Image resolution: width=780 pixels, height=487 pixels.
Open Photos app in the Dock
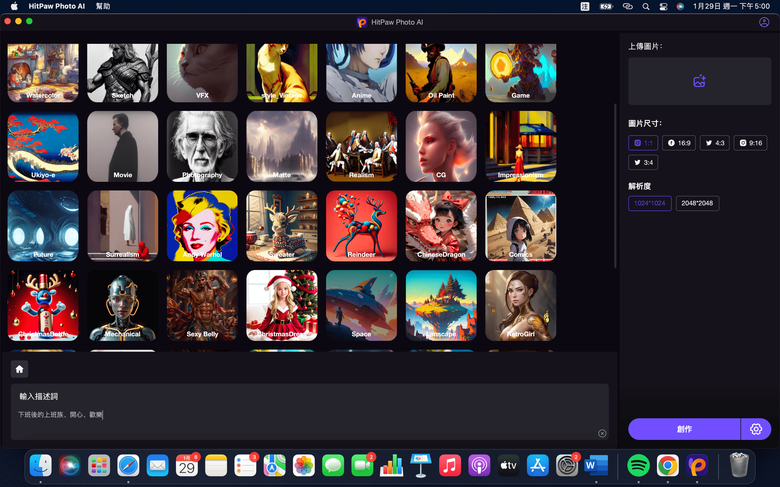pyautogui.click(x=304, y=466)
